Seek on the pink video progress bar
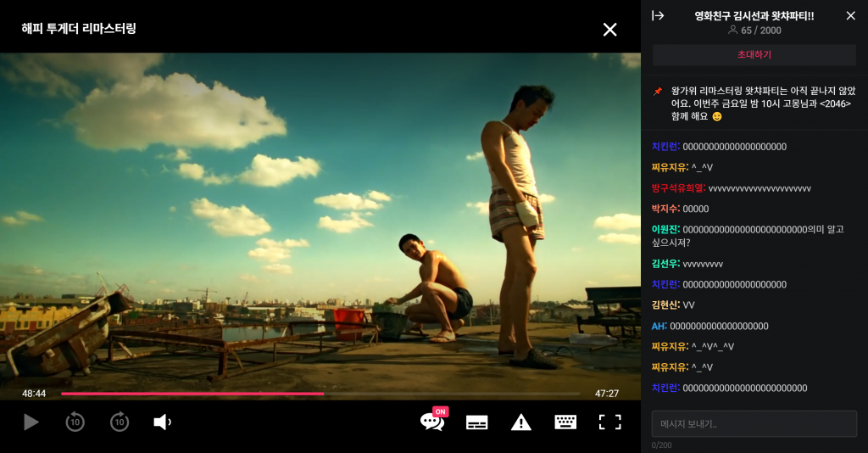 pyautogui.click(x=320, y=394)
